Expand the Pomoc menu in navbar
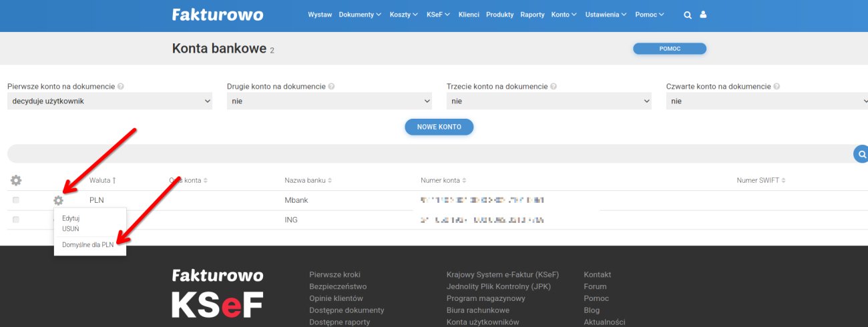This screenshot has height=327, width=868. coord(649,15)
